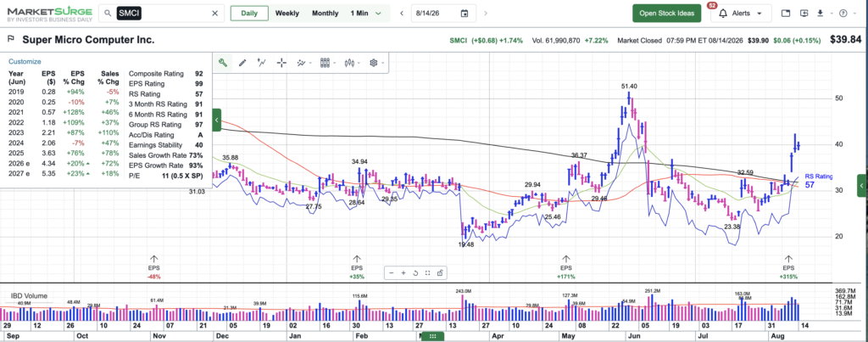Screen dimensions: 868x342
Task: Open dropdown arrow next to data columns icon
Action: pyautogui.click(x=334, y=63)
